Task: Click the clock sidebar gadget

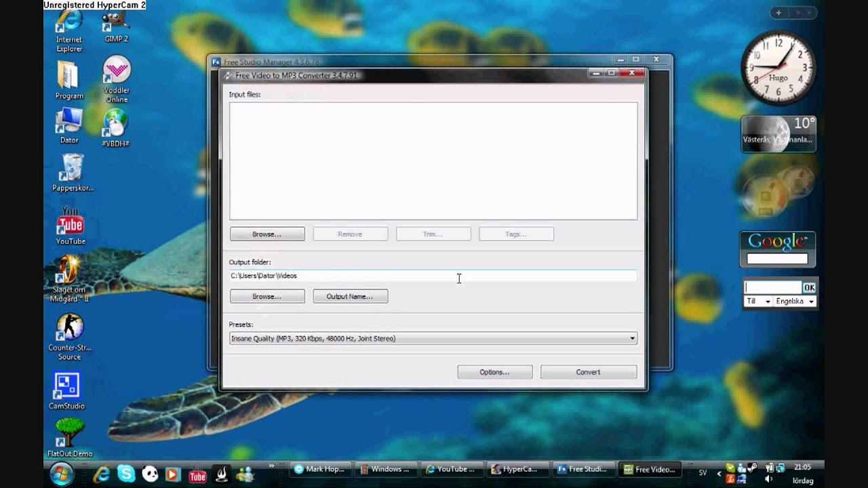Action: click(778, 68)
